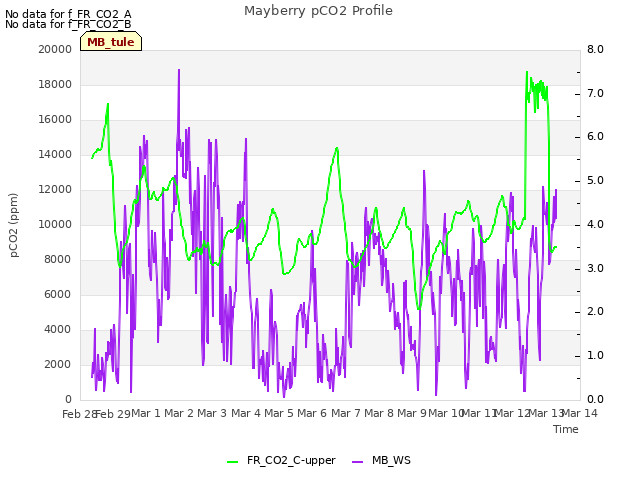Click the 18000 y-axis tick label

55,84
